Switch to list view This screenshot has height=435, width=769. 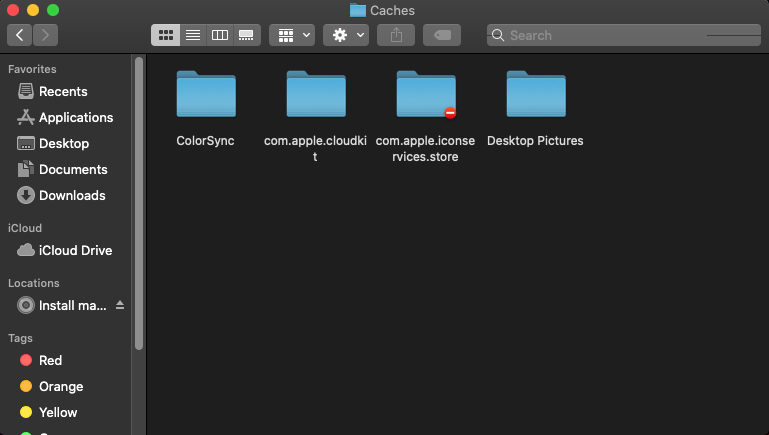click(193, 35)
